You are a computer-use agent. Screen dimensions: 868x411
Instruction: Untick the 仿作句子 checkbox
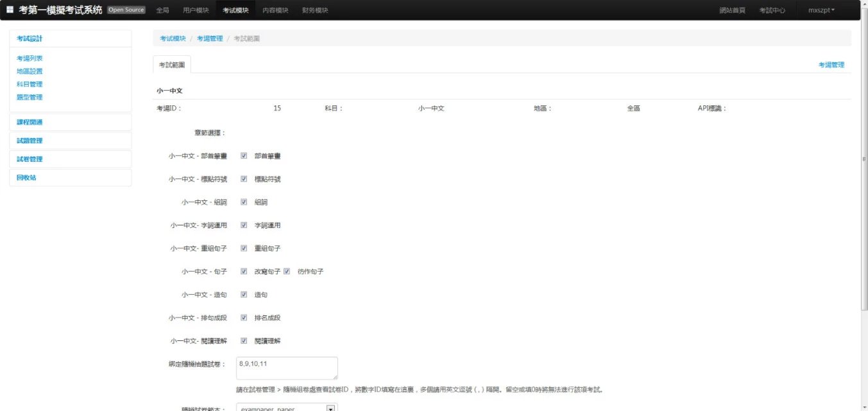[287, 272]
